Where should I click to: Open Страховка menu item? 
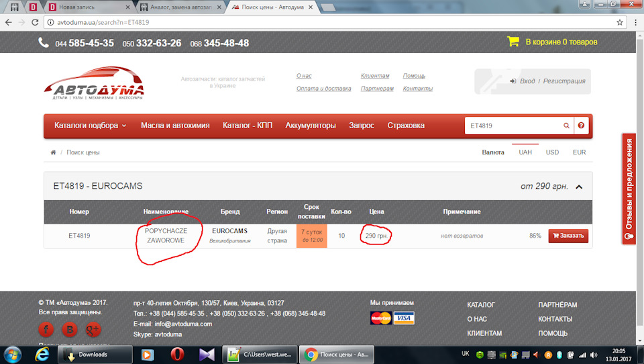pyautogui.click(x=406, y=126)
